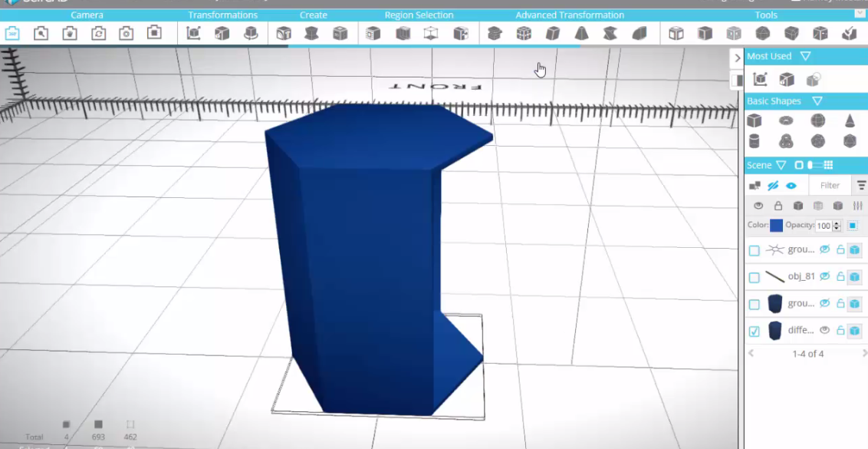
Task: Insert a cone from Basic Shapes
Action: click(x=850, y=121)
